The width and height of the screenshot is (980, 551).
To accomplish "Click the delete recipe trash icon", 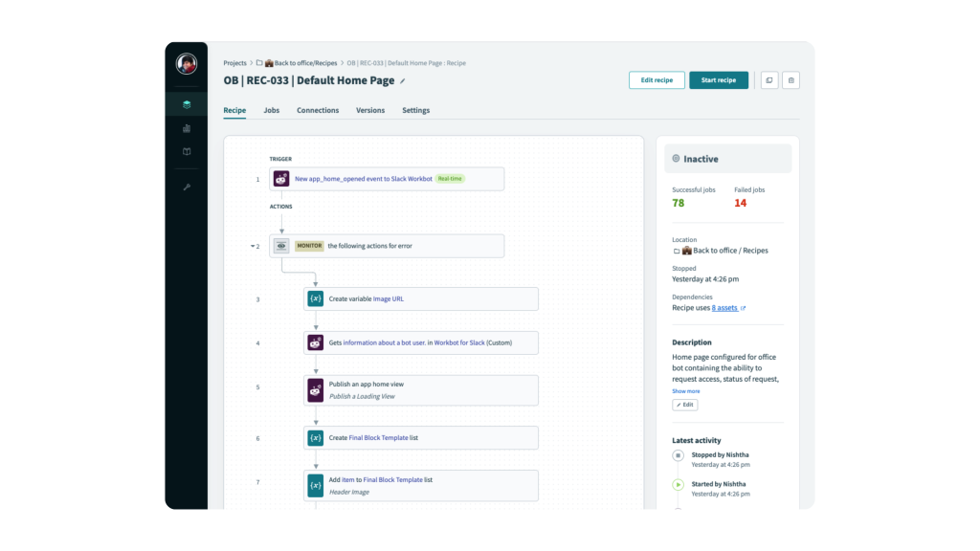I will 791,80.
